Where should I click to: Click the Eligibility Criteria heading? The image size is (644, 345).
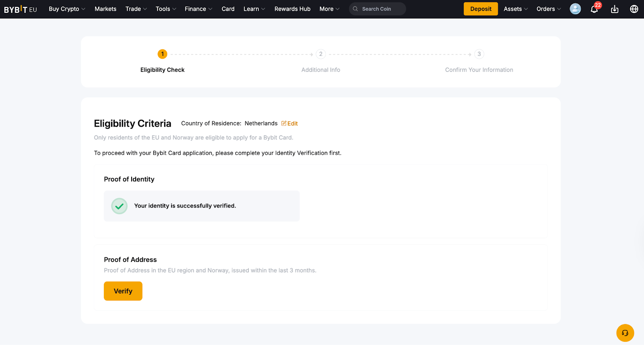coord(132,123)
